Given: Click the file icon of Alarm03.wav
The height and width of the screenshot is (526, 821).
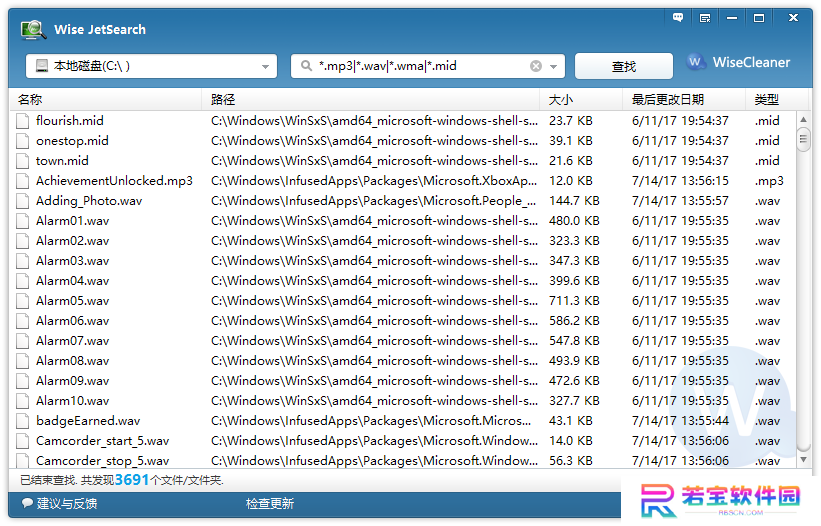Looking at the screenshot, I should click(22, 261).
